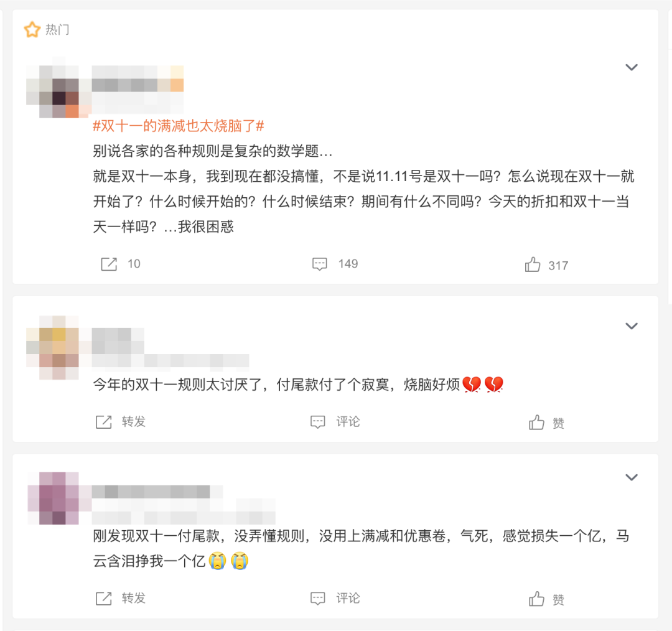Viewport: 672px width, 631px height.
Task: Click blurred username on the 损失一个亿 post
Action: [151, 492]
